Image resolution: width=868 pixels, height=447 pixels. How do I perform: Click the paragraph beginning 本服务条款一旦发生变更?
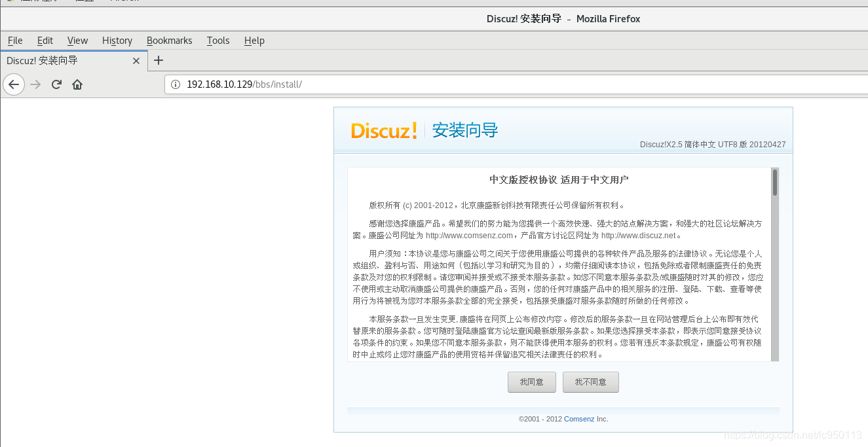[557, 337]
